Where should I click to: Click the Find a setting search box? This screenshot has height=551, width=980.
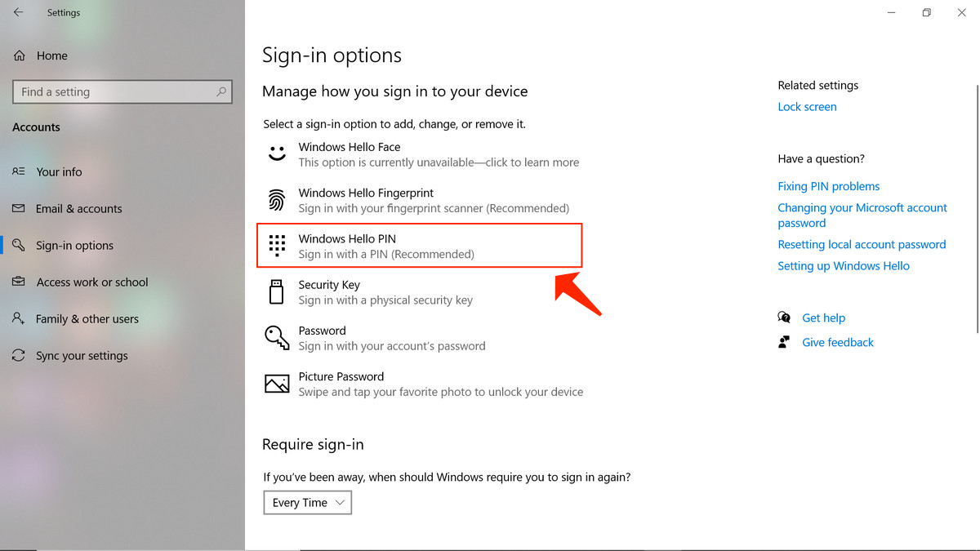click(122, 91)
